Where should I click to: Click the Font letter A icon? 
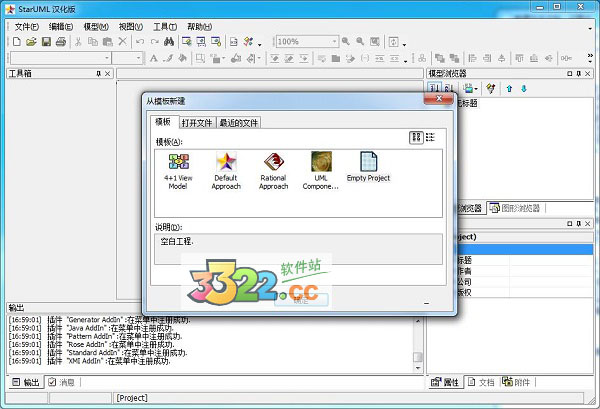tap(153, 58)
